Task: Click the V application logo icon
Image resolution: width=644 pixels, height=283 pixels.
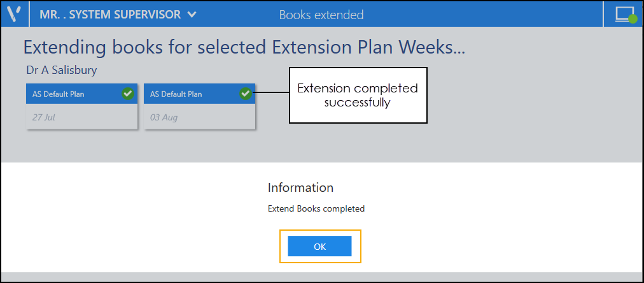Action: pyautogui.click(x=14, y=14)
